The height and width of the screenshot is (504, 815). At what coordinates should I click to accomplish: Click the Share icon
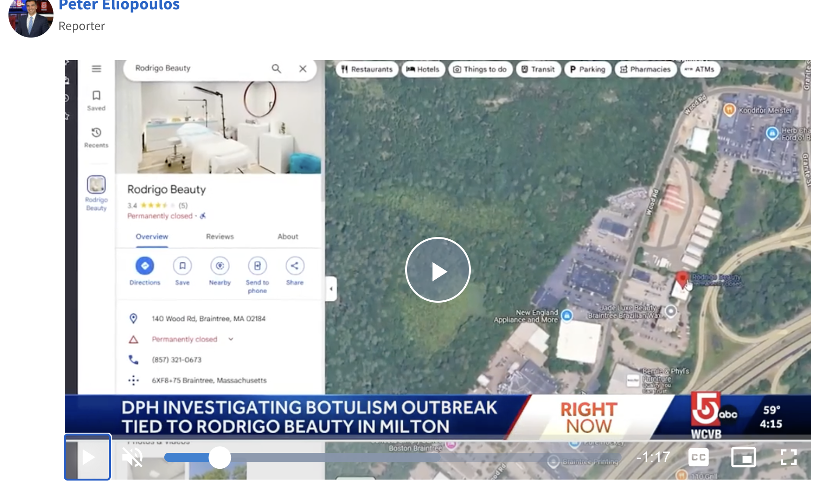pyautogui.click(x=295, y=266)
